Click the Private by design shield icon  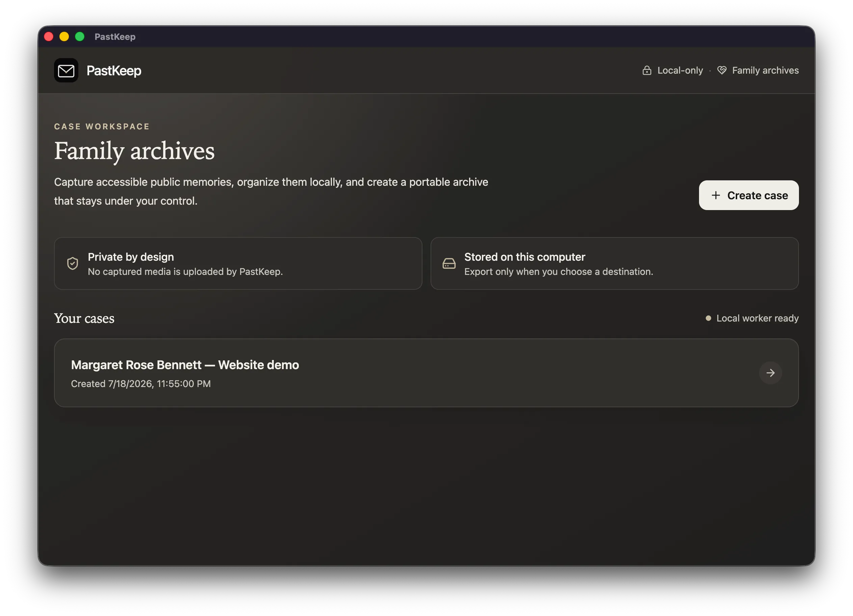point(73,264)
